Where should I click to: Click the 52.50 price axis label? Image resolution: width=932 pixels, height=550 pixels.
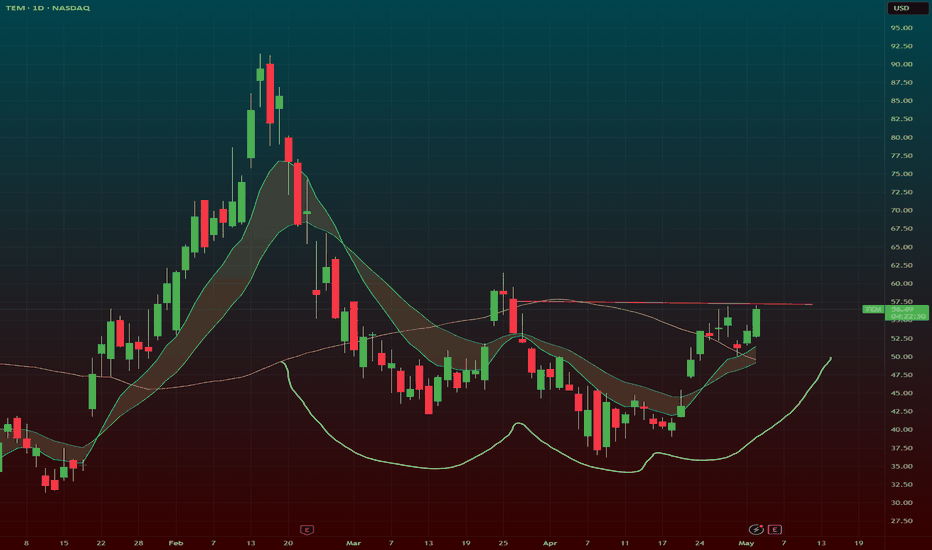coord(901,338)
